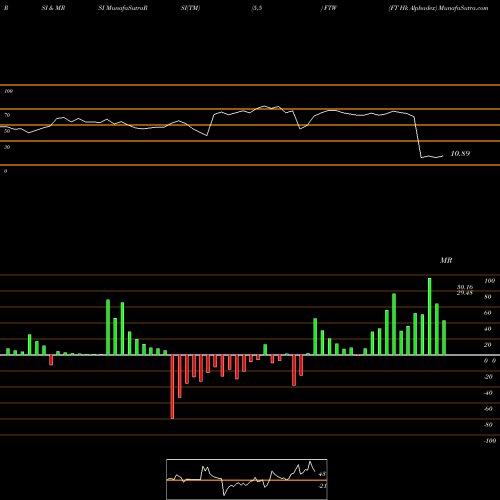Image resolution: width=500 pixels, height=500 pixels.
Task: Click the SI & MR header text
Action: [53, 8]
